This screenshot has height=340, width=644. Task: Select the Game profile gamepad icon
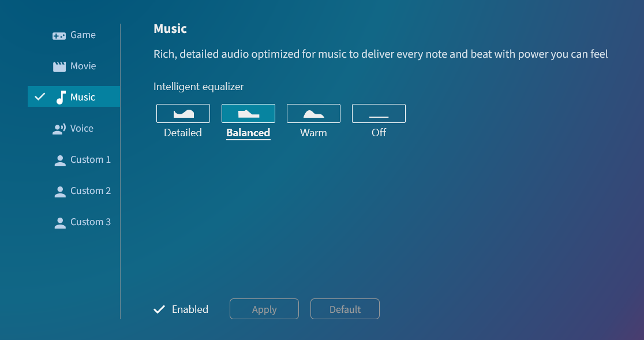[59, 36]
